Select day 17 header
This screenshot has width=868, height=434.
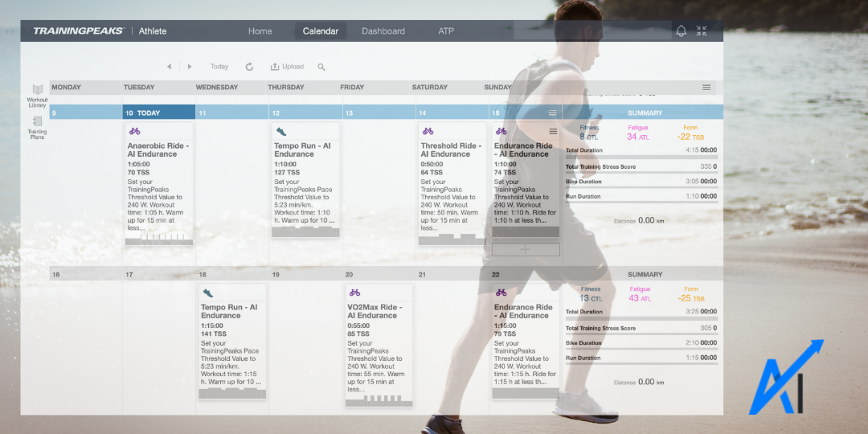(x=159, y=274)
